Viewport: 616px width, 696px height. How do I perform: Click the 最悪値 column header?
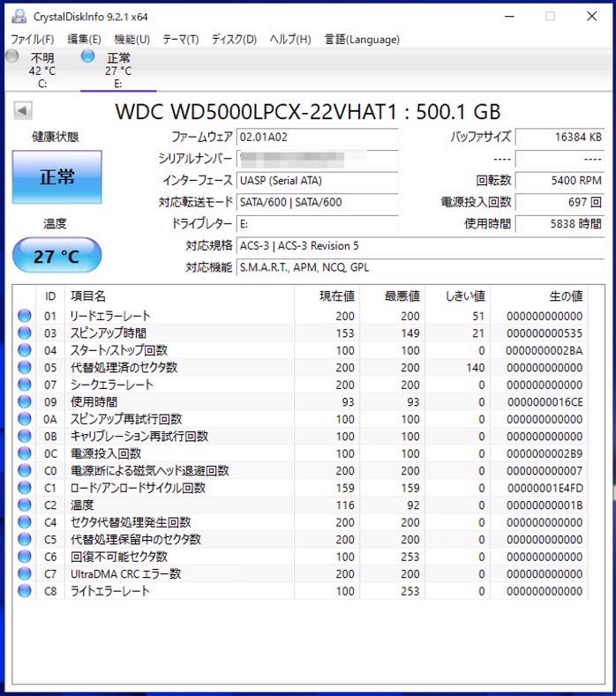coord(392,296)
